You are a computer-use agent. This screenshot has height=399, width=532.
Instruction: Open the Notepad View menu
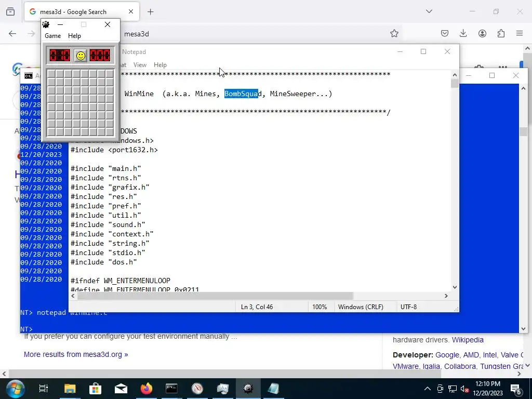click(140, 65)
